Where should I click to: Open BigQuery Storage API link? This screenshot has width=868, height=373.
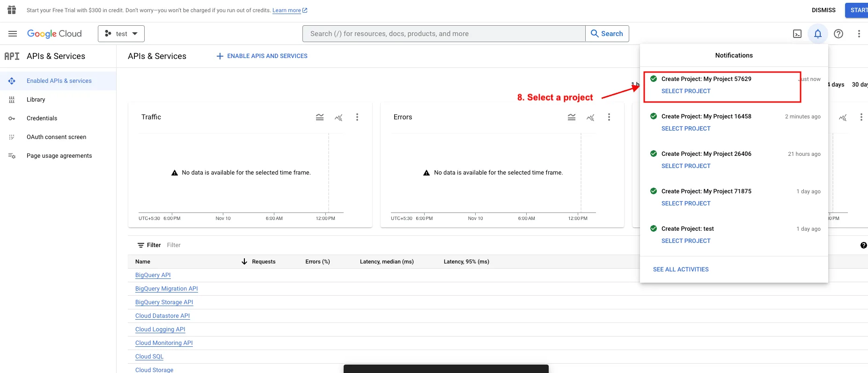164,302
